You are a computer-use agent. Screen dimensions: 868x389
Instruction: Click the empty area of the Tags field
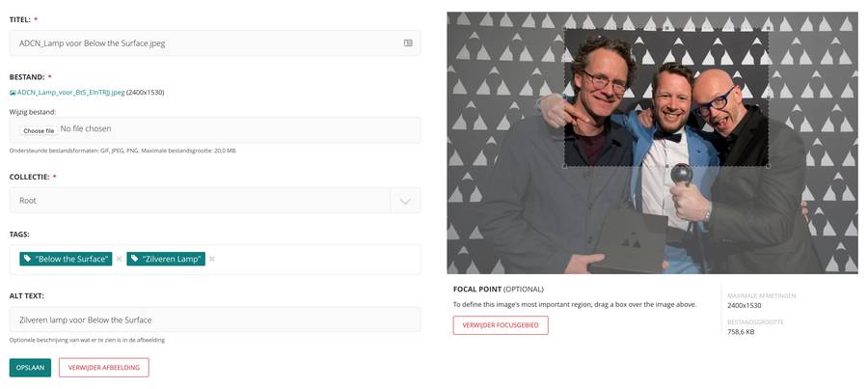coord(315,260)
